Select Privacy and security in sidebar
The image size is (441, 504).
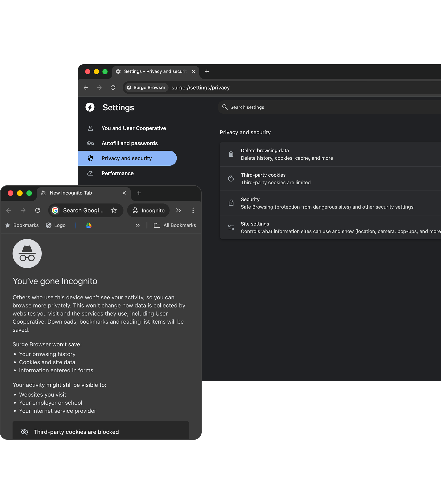tap(127, 158)
